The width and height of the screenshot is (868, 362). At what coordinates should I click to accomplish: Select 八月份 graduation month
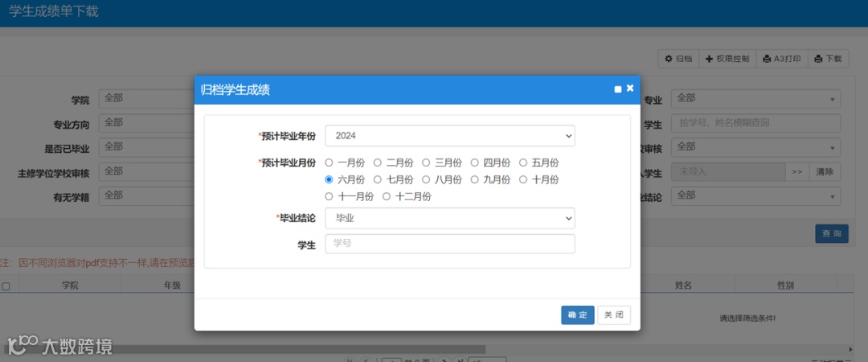426,179
